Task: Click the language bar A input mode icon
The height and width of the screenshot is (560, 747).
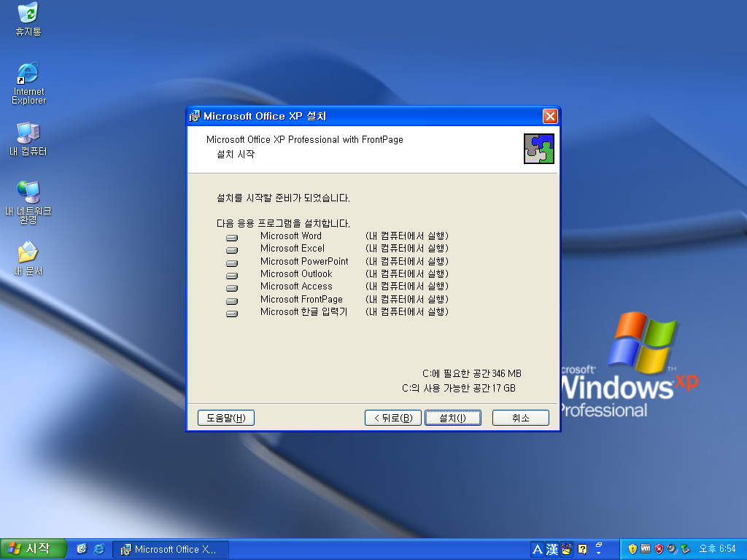Action: tap(538, 550)
